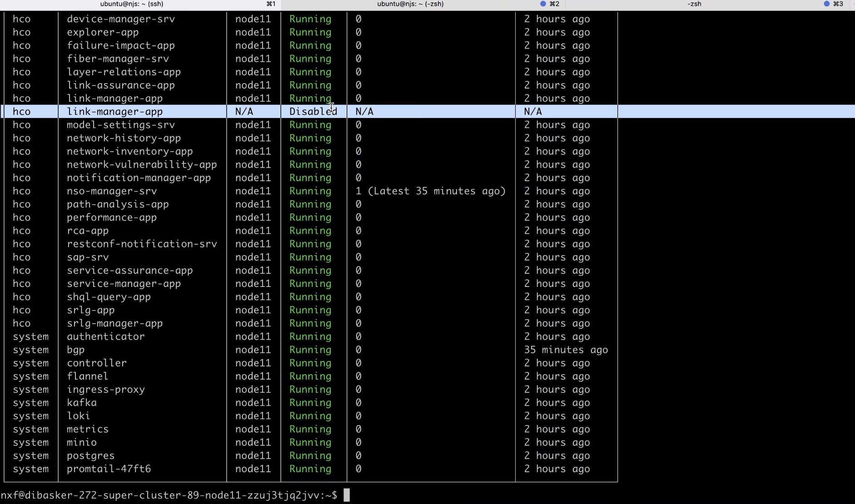The image size is (855, 504).
Task: Click the "1 (Latest 35 minutes ago)" restart value
Action: pyautogui.click(x=431, y=191)
